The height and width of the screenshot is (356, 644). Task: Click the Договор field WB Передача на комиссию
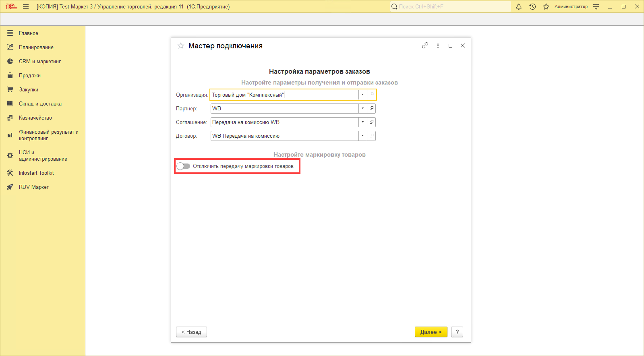pos(284,136)
